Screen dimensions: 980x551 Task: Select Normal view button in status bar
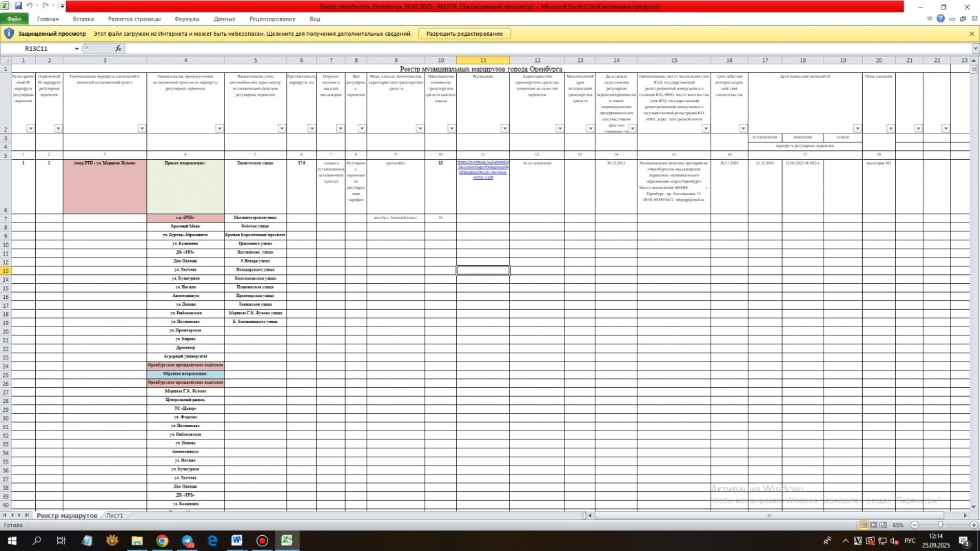[863, 525]
